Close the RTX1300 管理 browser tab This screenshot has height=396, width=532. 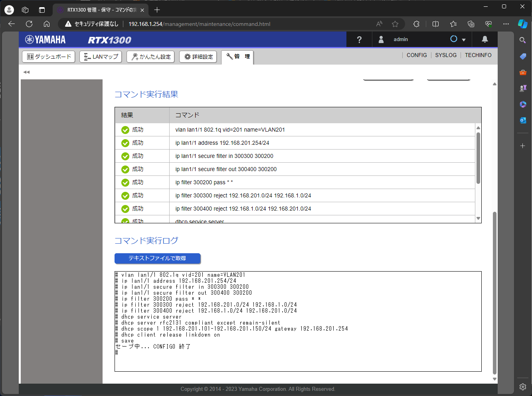click(x=142, y=10)
